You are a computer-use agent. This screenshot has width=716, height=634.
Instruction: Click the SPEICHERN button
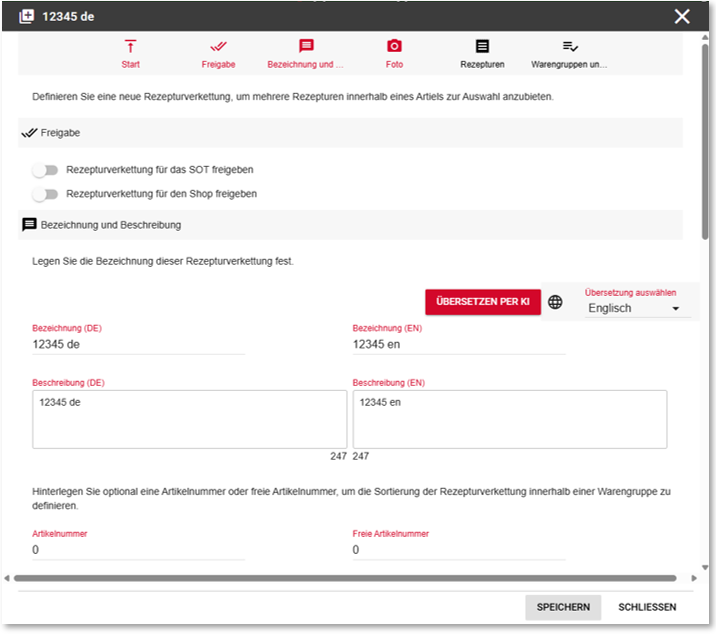coord(563,607)
